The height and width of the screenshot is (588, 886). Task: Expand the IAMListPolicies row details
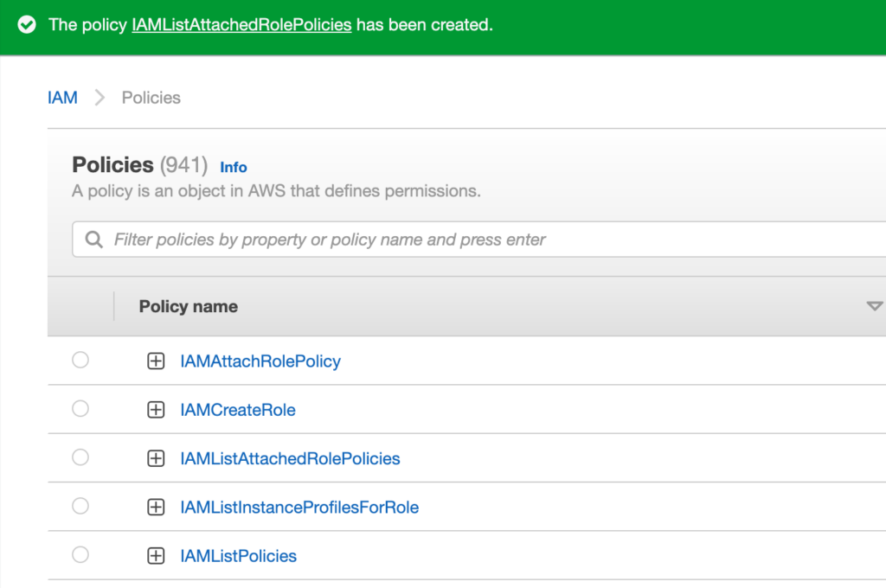pos(156,556)
